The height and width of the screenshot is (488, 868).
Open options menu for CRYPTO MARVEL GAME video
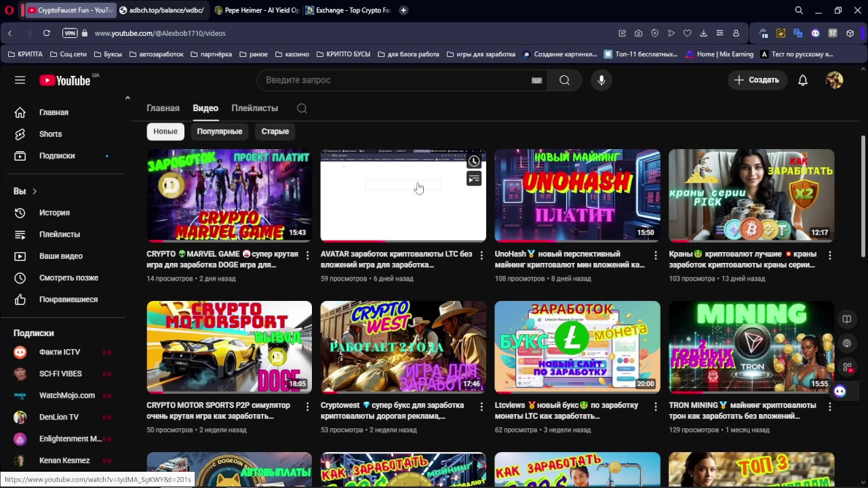click(x=307, y=256)
